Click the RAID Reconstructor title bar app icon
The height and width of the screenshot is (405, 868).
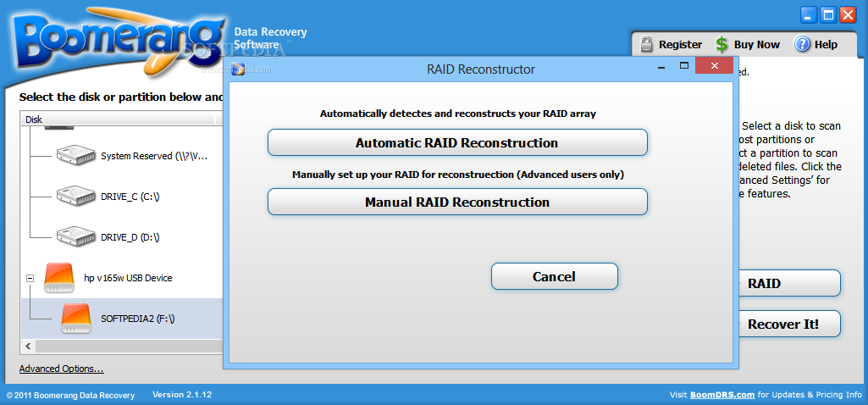(238, 69)
